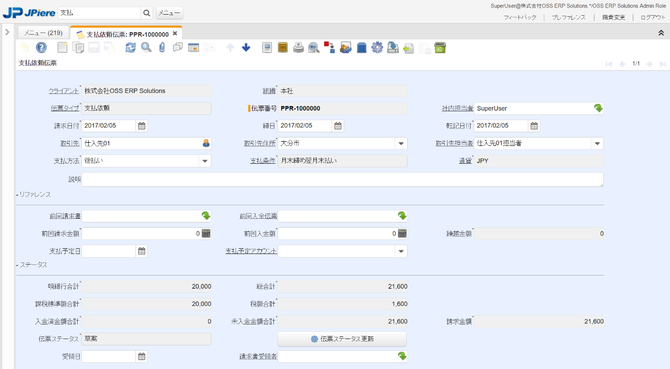Click the green lookup icon for 前回入金伝票
The height and width of the screenshot is (369, 670).
[402, 216]
